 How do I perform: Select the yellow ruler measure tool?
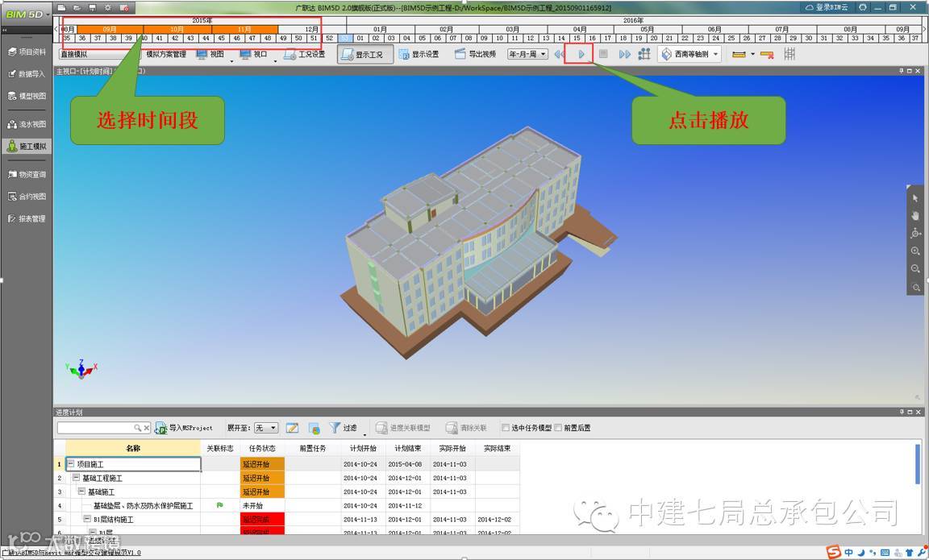(x=739, y=55)
